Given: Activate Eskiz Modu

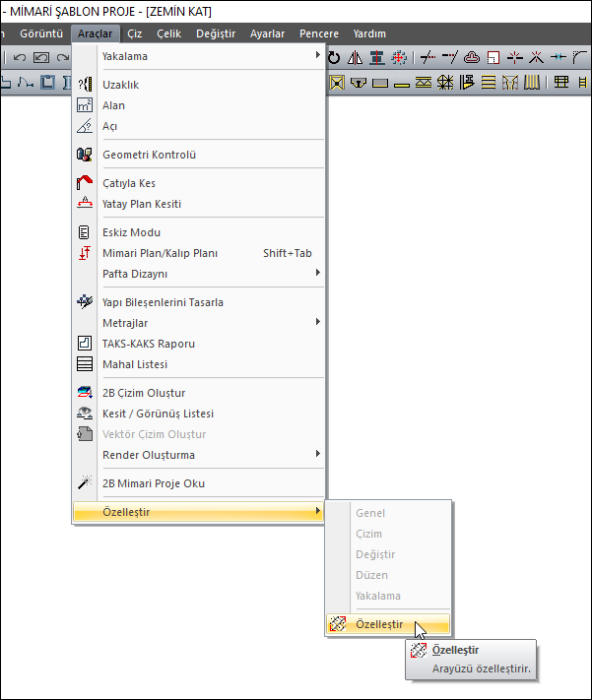Looking at the screenshot, I should click(x=199, y=232).
